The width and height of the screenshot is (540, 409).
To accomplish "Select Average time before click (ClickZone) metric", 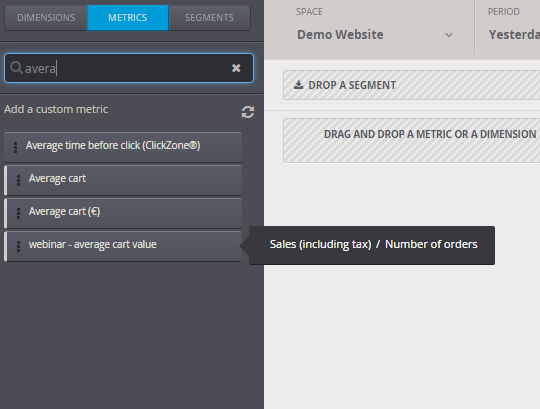I will point(123,147).
